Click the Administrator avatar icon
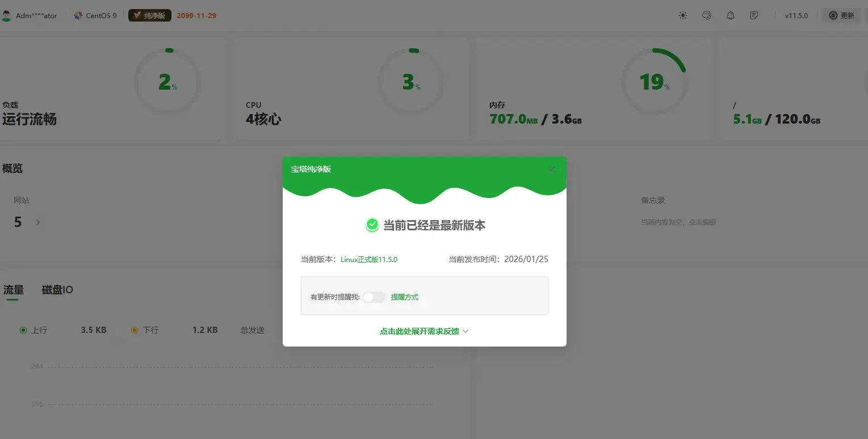 point(7,15)
